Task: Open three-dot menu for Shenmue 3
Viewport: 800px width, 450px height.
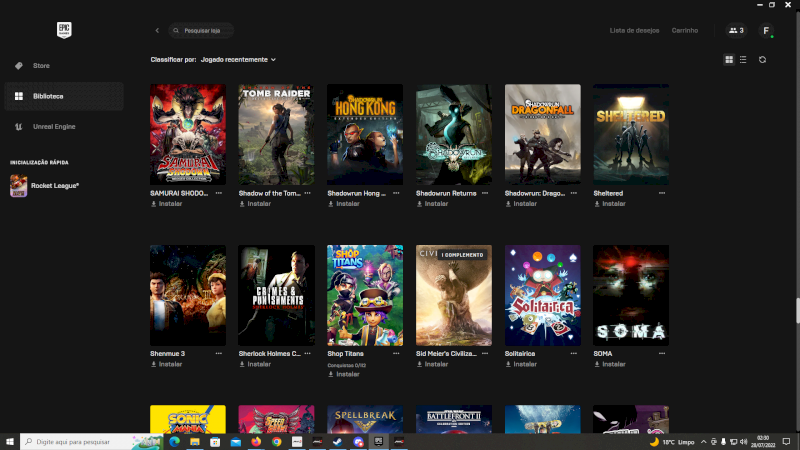Action: (218, 353)
